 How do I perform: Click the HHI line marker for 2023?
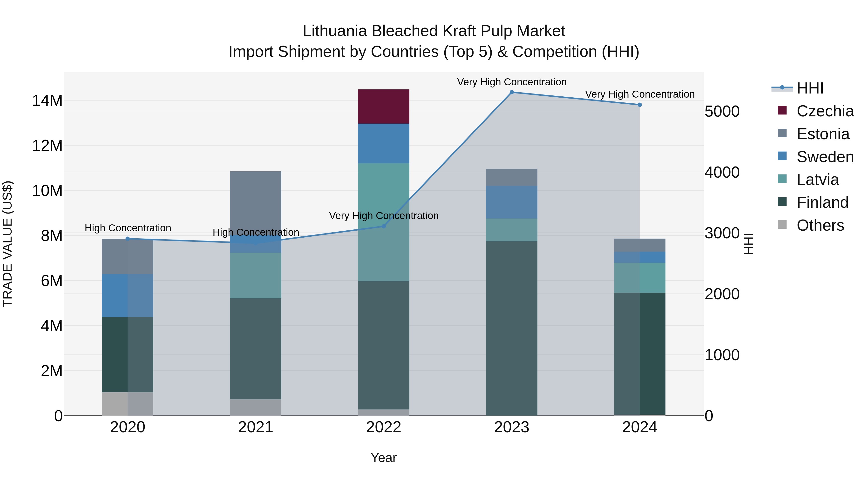[511, 92]
